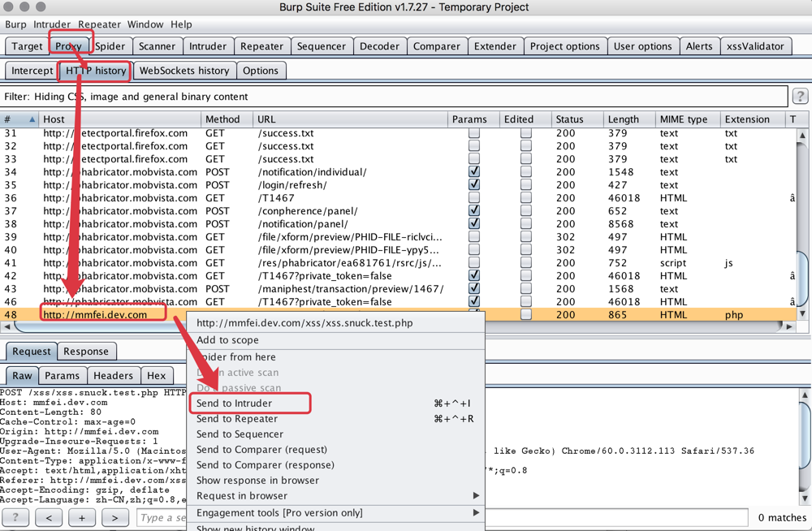Switch to the Response tab
Screen dimensions: 812x531
coord(86,352)
